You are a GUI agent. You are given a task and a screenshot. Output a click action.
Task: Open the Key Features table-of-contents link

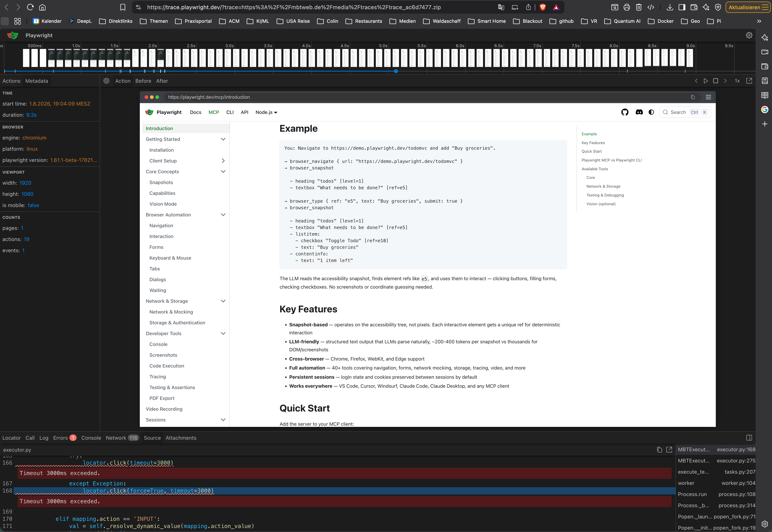click(593, 143)
